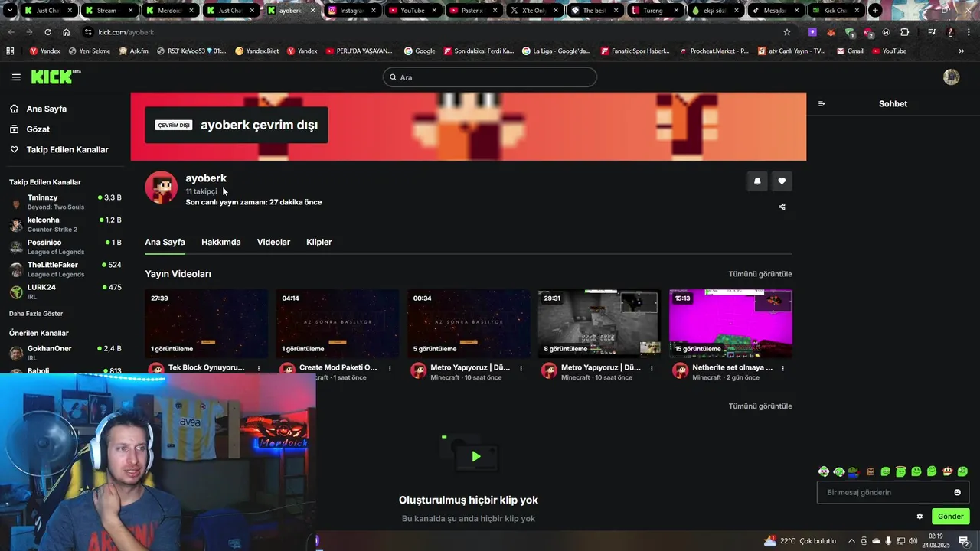Viewport: 980px width, 551px height.
Task: Open the Chrome three-dot menu
Action: coord(968,32)
